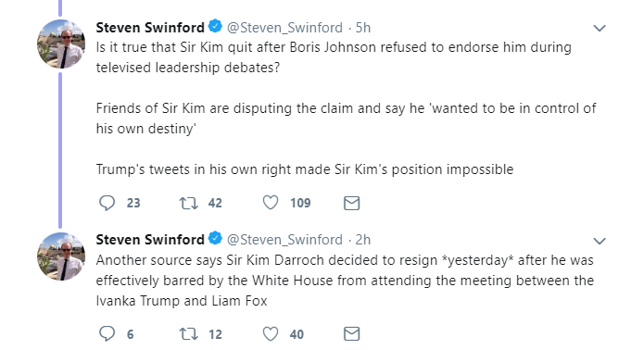Send first tweet via direct message envelope
Screen dimensions: 644x350
[x=351, y=203]
